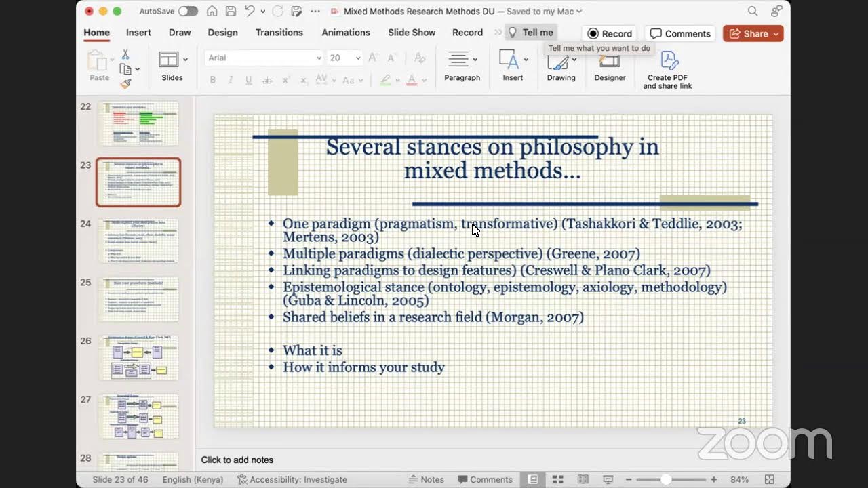Viewport: 868px width, 488px height.
Task: Click the Record button at top right
Action: (610, 33)
